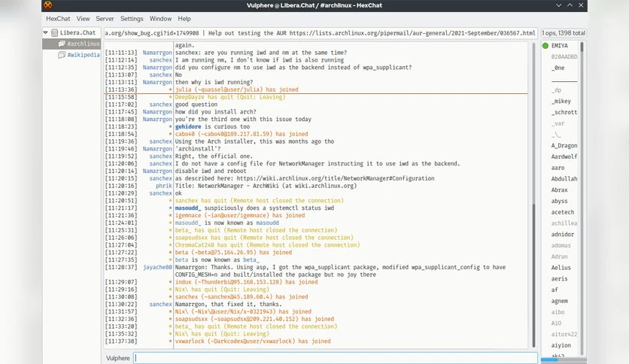629x364 pixels.
Task: Click the lag meter bar below user list
Action: point(564,360)
